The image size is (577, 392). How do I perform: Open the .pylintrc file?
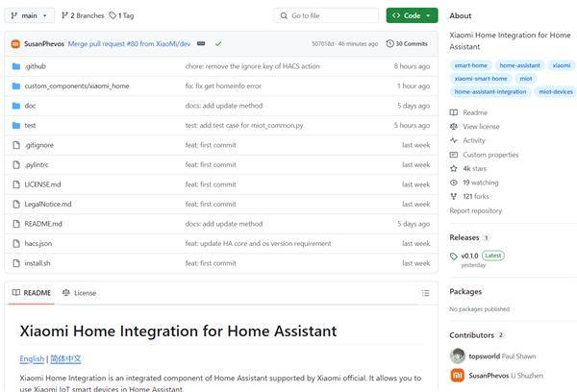coord(37,164)
